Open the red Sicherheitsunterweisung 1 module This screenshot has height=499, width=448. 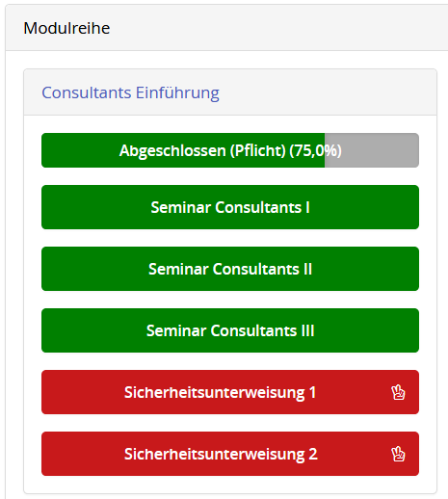[x=230, y=392]
